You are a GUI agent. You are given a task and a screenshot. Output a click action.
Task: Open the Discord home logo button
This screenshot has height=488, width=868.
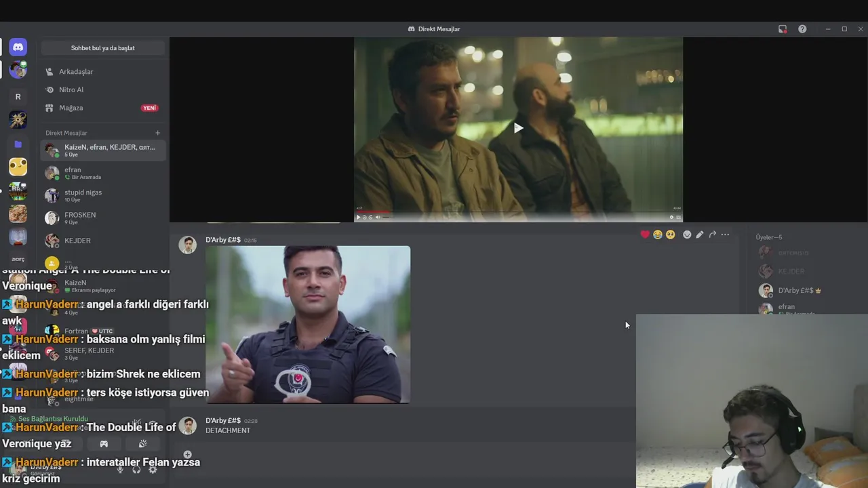click(18, 47)
